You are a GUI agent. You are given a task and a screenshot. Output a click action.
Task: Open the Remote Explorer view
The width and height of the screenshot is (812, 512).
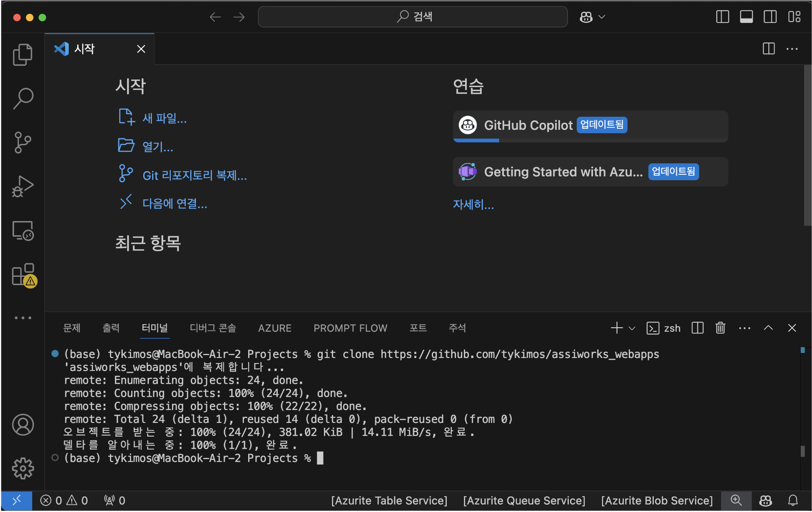pyautogui.click(x=22, y=231)
